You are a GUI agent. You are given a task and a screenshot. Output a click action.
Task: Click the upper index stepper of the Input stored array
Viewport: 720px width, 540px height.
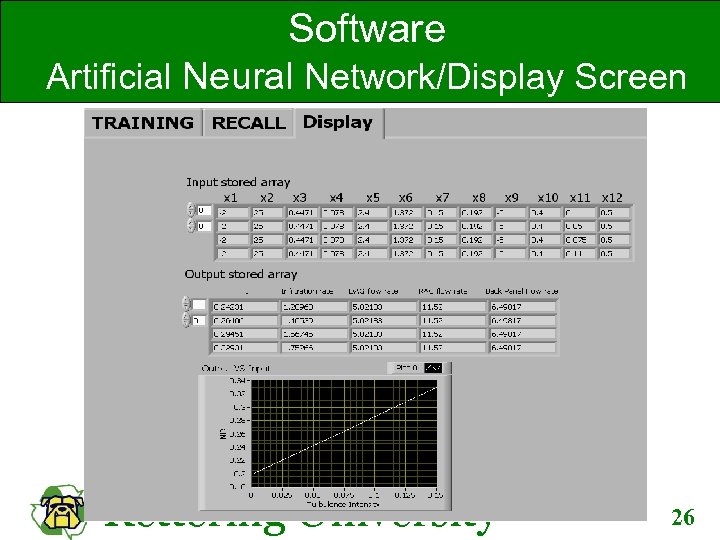click(191, 210)
